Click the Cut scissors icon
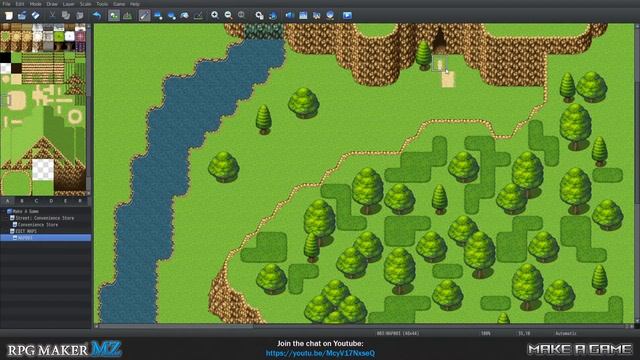The width and height of the screenshot is (640, 360). point(52,16)
